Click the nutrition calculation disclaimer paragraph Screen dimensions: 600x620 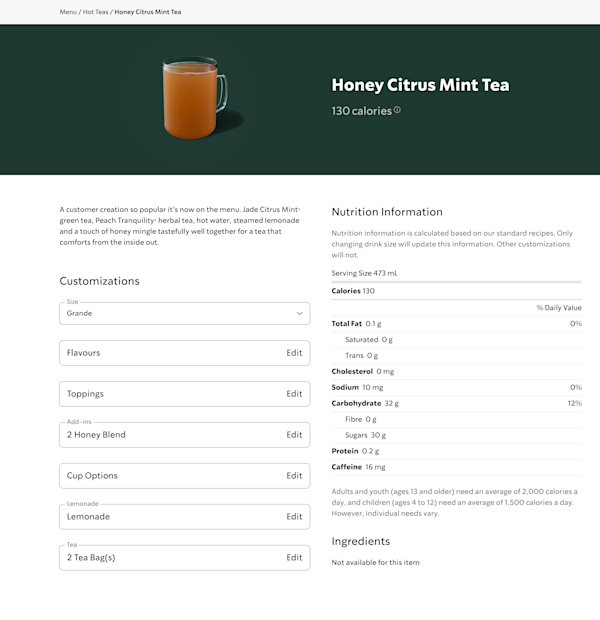[x=452, y=244]
